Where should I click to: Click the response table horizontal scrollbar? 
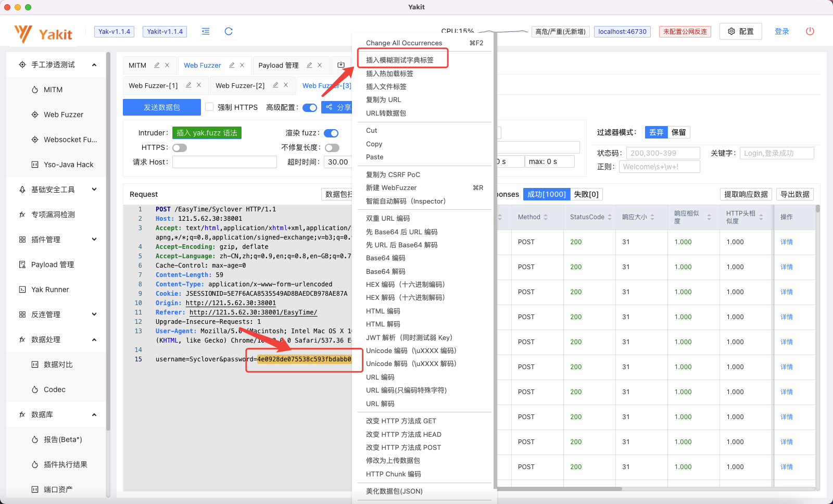[560, 489]
